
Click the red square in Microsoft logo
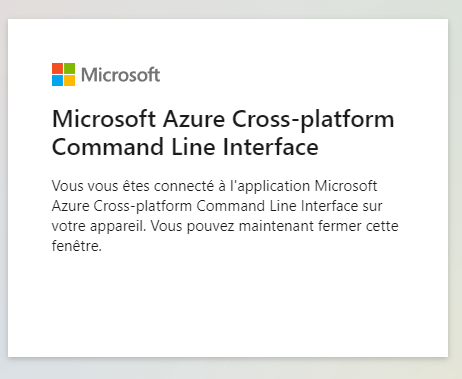(57, 68)
